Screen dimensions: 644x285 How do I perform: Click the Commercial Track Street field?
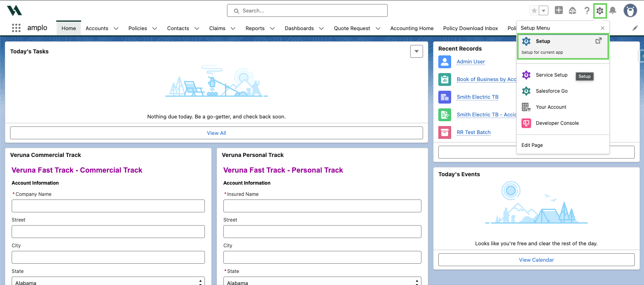point(108,232)
